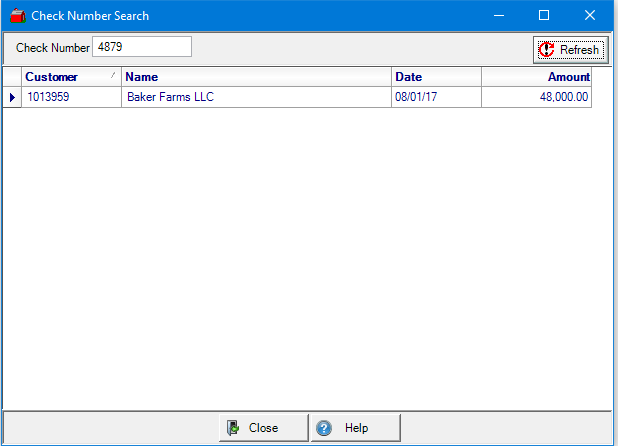Click the 48,000.00 amount cell
This screenshot has height=446, width=618.
537,97
